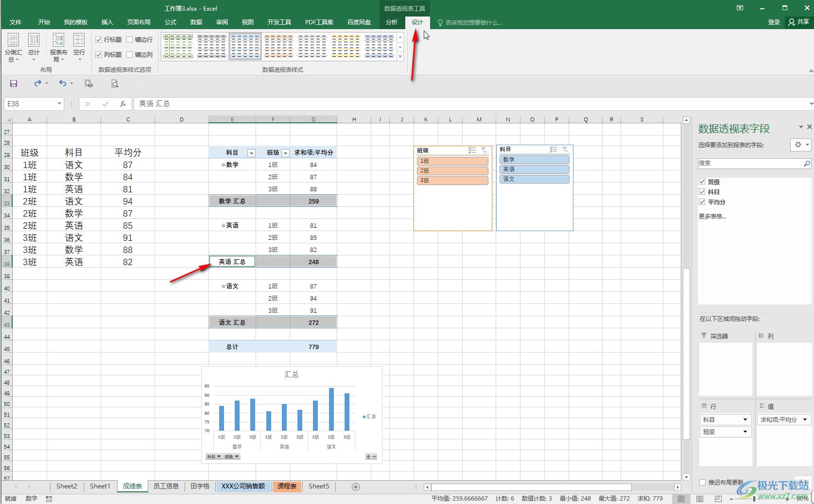Open the Grand Totals (总计) menu

pyautogui.click(x=34, y=48)
